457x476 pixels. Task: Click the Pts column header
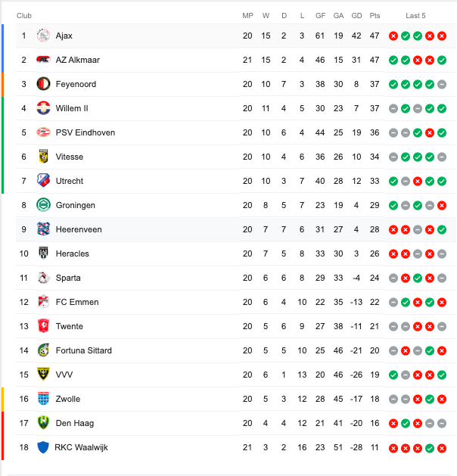[375, 15]
